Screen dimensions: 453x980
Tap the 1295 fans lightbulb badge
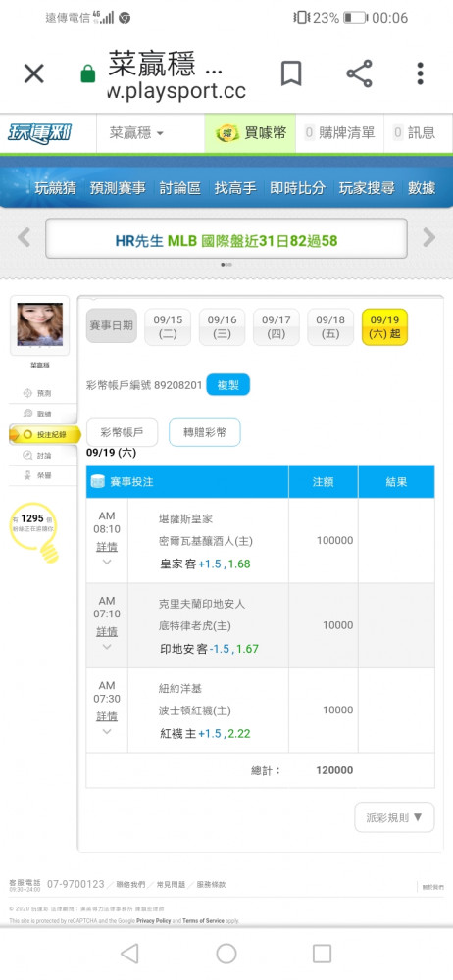pyautogui.click(x=35, y=530)
